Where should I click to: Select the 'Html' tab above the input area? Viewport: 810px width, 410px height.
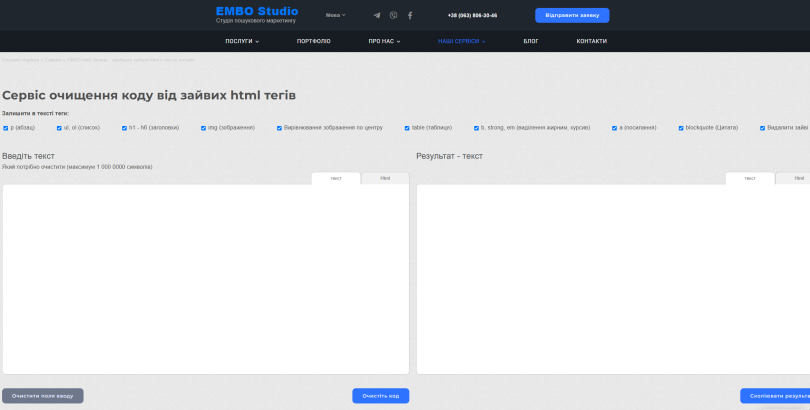click(385, 178)
